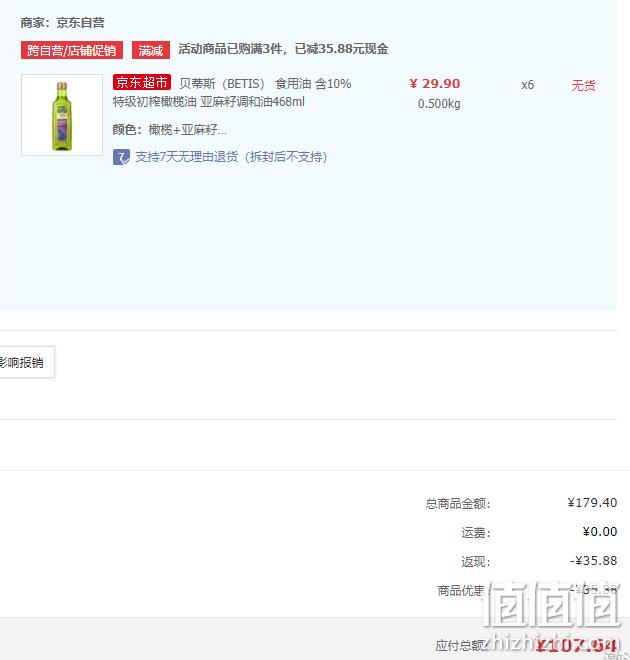
Task: Open the 特级初榨橄榄油 亚麻籽调和油468ml title line
Action: click(x=209, y=102)
